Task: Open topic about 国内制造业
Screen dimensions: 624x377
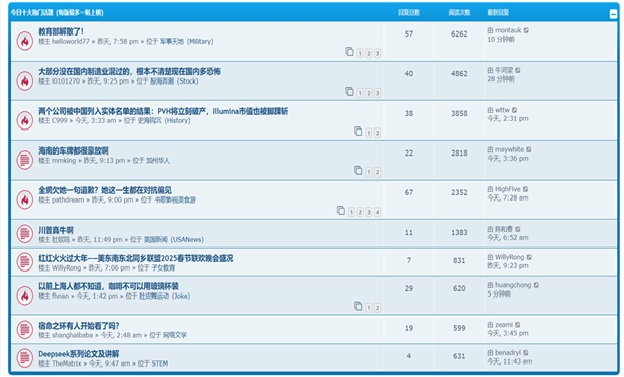Action: (129, 72)
